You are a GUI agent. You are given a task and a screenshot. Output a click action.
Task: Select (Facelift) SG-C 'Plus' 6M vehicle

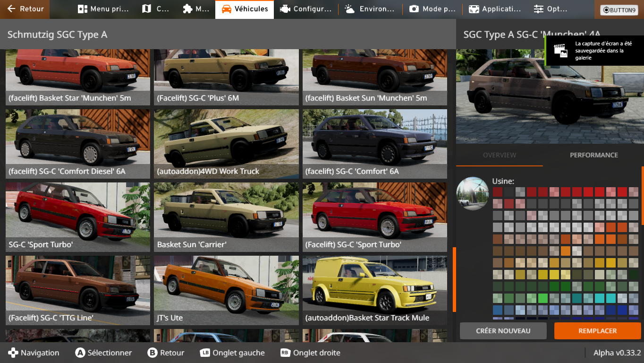click(226, 77)
